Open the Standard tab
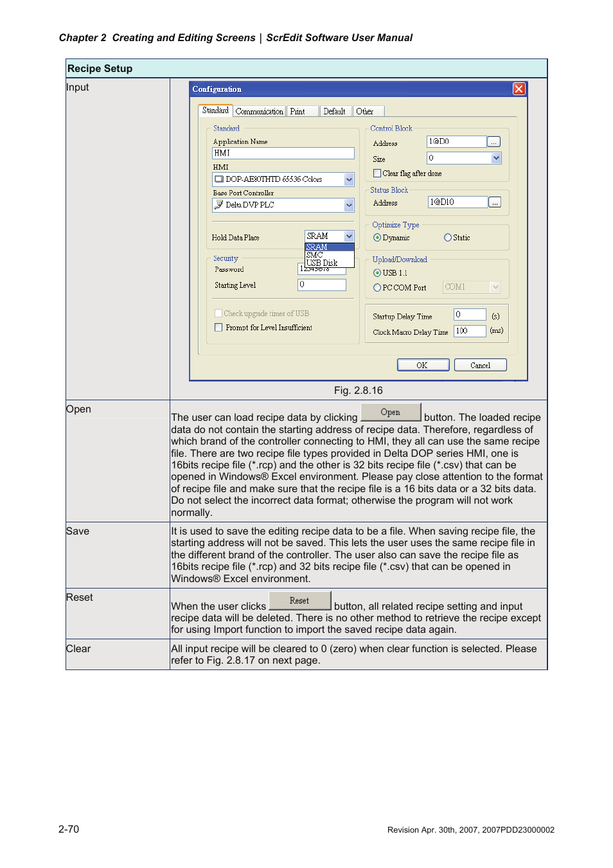This screenshot has height=868, width=613. click(x=215, y=111)
